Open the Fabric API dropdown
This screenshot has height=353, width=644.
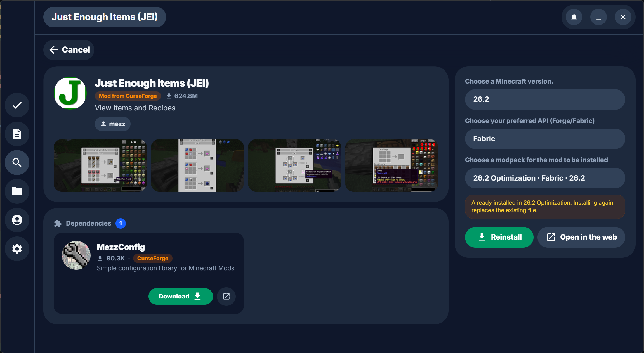(x=545, y=139)
